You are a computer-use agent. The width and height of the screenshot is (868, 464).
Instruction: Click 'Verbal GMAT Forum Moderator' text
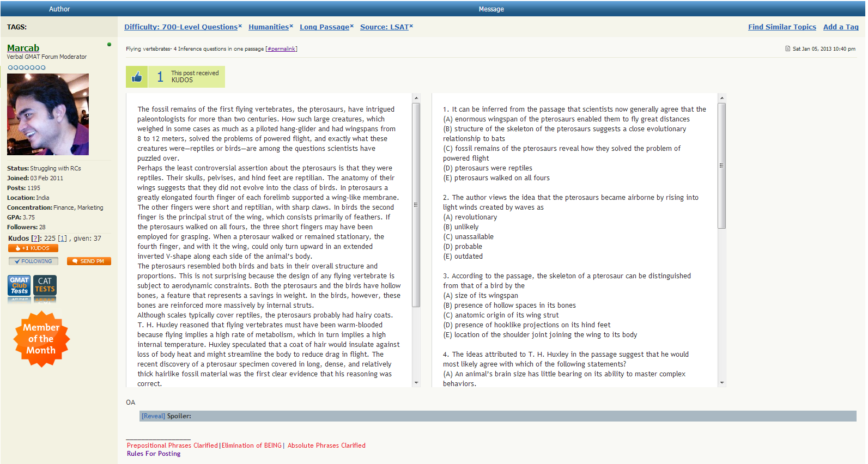47,57
